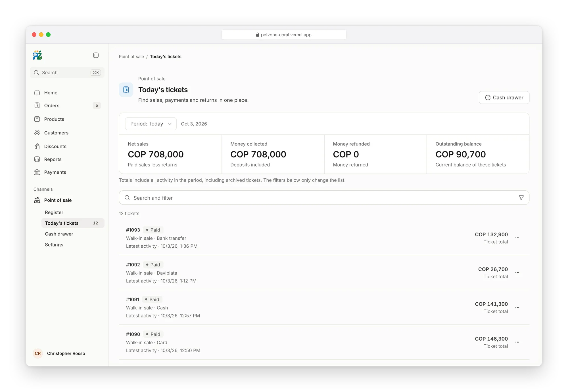This screenshot has width=568, height=392.
Task: Go to Orders in the sidebar
Action: 67,106
